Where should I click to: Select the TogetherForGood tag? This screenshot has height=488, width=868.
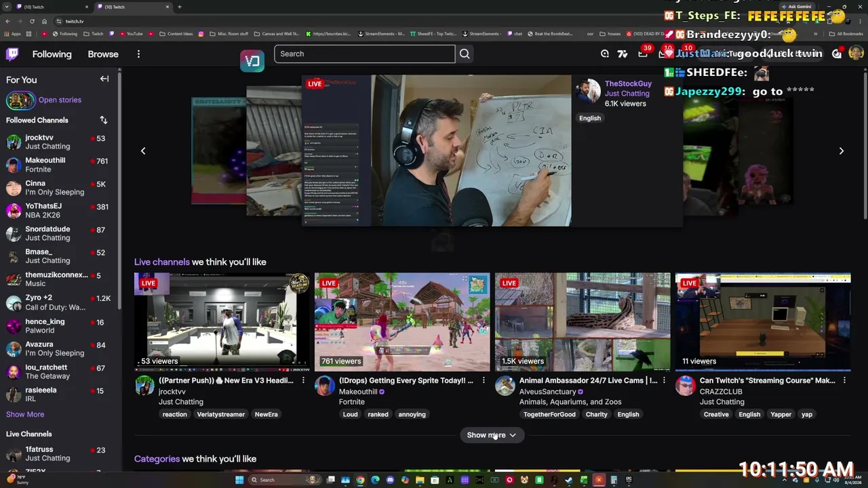(x=549, y=414)
